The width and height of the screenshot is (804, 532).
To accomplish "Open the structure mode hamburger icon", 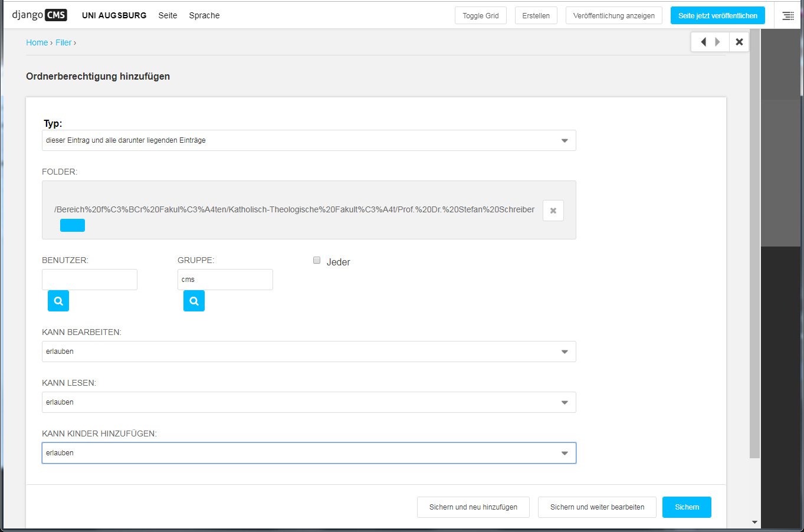I will pyautogui.click(x=788, y=16).
